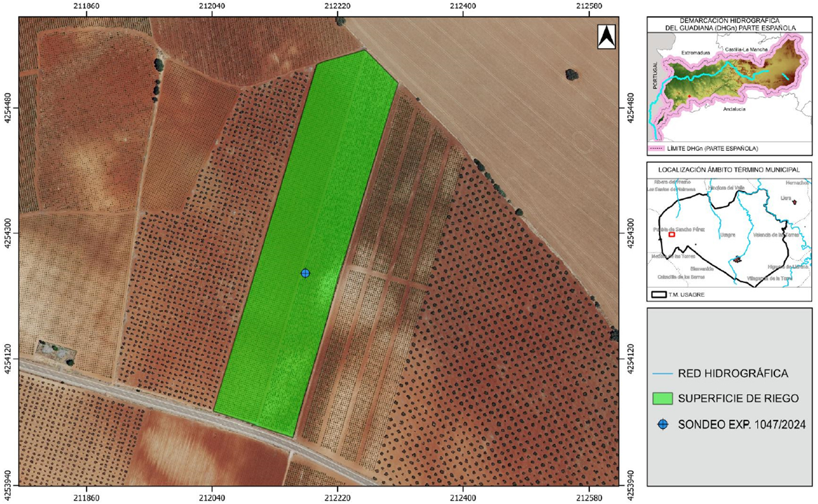Click the Usagre label in municipal map
The height and width of the screenshot is (504, 818).
click(727, 235)
